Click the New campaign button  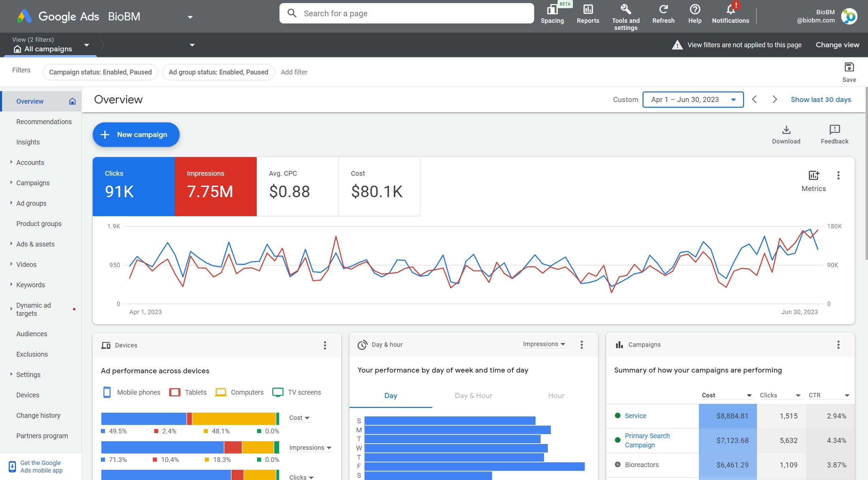click(136, 135)
